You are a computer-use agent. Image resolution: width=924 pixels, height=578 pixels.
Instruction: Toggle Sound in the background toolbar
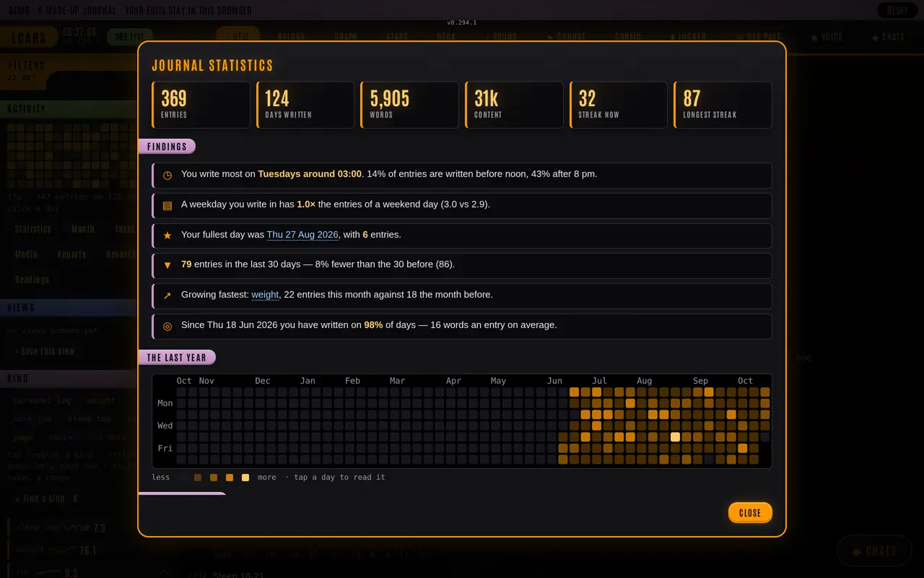pyautogui.click(x=502, y=37)
